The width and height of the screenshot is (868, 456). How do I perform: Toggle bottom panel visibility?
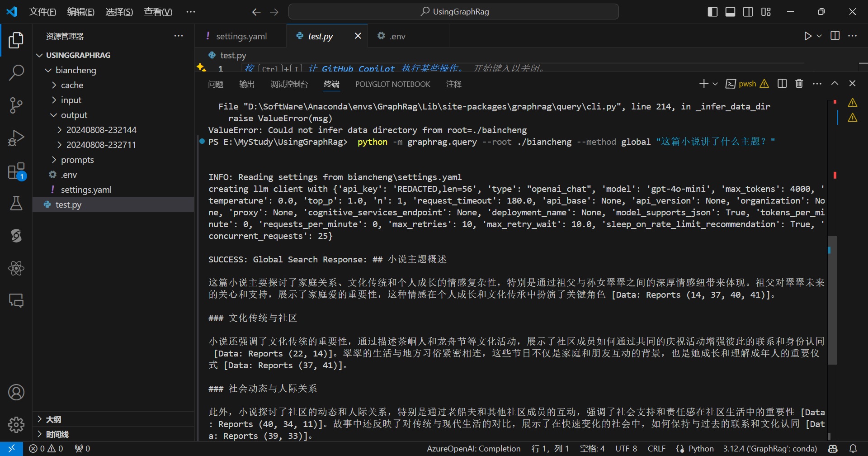(x=730, y=12)
